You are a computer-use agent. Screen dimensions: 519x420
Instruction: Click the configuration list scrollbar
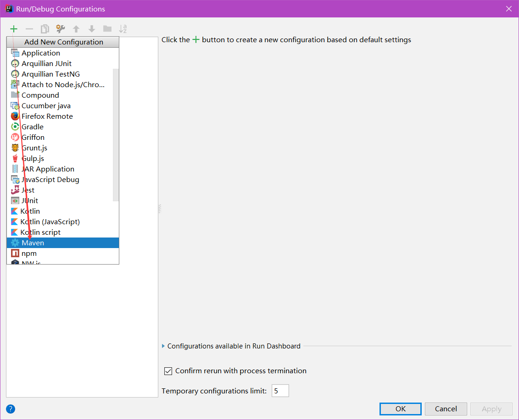(x=116, y=135)
